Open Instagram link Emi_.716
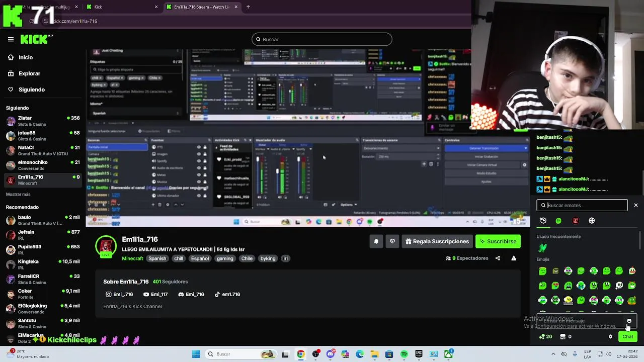 119,294
